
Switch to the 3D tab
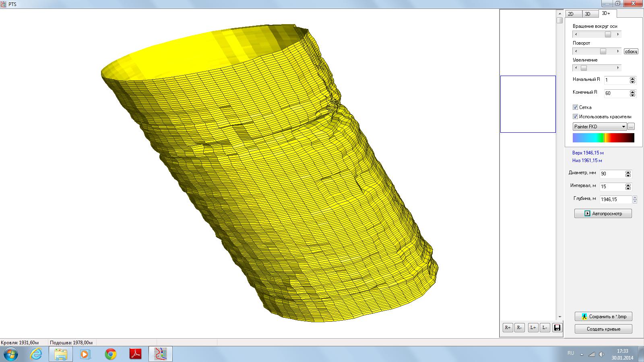pyautogui.click(x=588, y=14)
